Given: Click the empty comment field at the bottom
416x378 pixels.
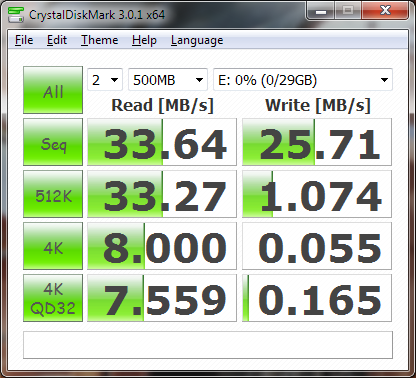Looking at the screenshot, I should coord(208,345).
